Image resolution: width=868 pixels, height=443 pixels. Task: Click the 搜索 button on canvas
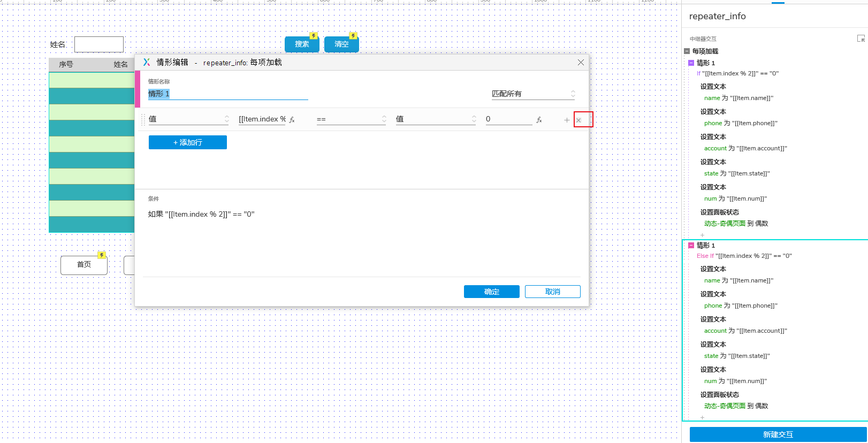tap(302, 44)
